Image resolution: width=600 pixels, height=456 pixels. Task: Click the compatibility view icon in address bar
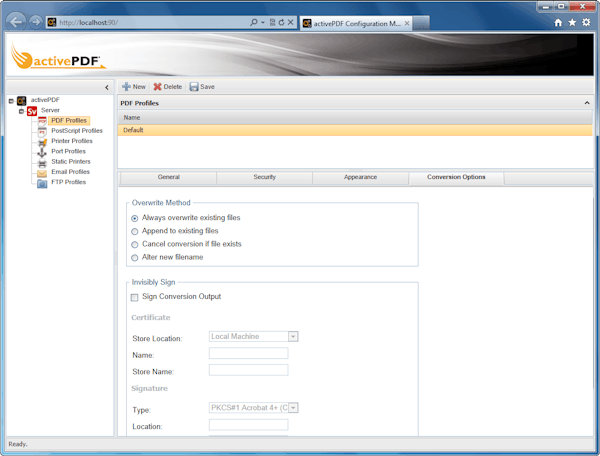(x=272, y=23)
